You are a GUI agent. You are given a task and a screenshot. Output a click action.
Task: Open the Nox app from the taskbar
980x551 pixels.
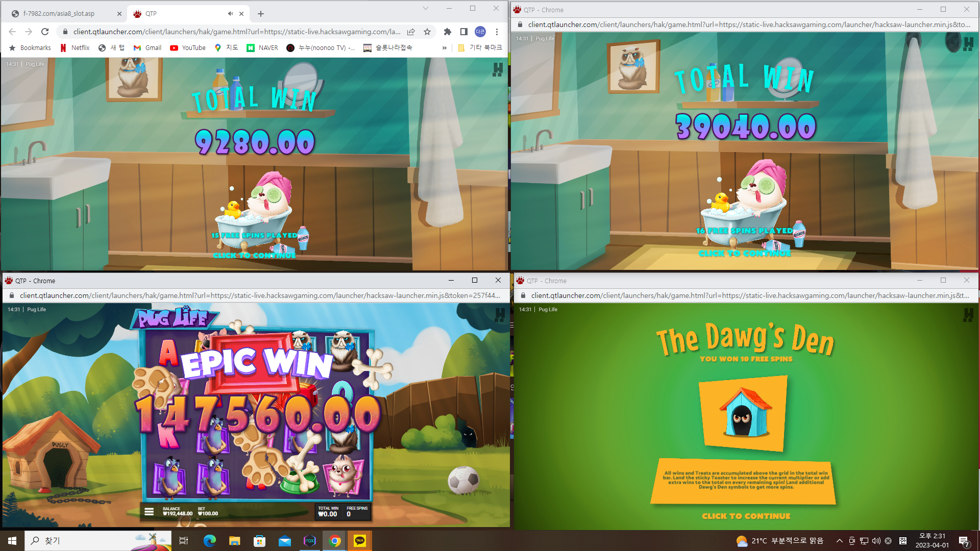[309, 541]
